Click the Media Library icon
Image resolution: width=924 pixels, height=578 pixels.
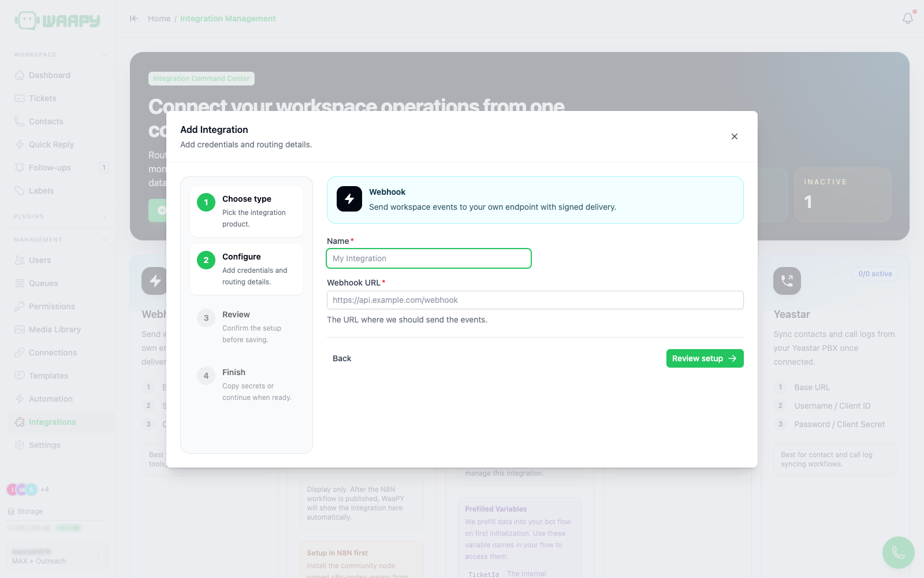(20, 329)
